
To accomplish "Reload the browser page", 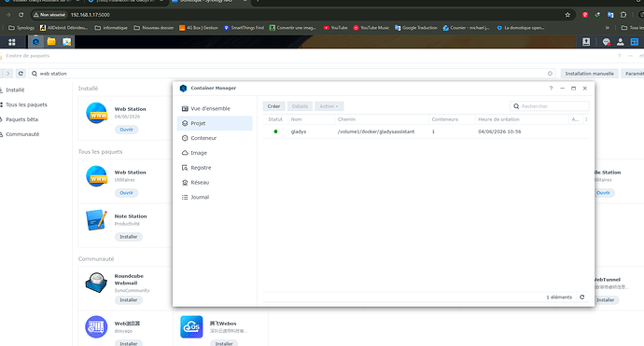I will coord(21,15).
